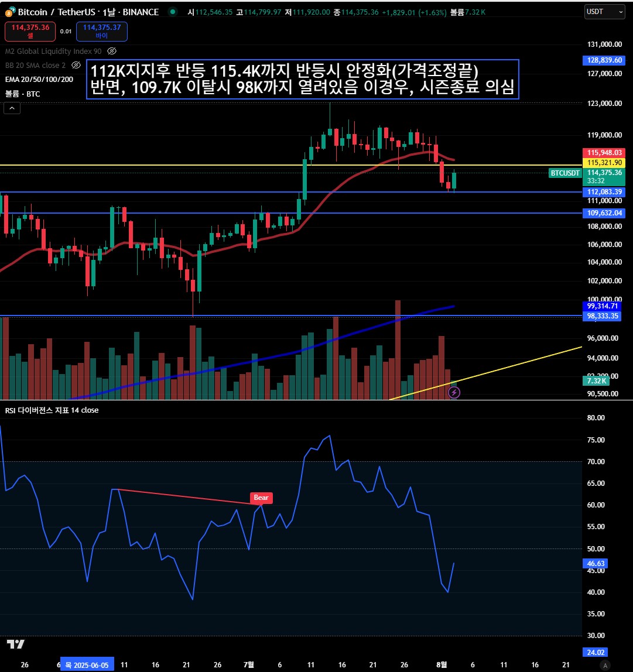The image size is (633, 672).
Task: Open the TradingView logo at chart bottom
Action: 15,644
